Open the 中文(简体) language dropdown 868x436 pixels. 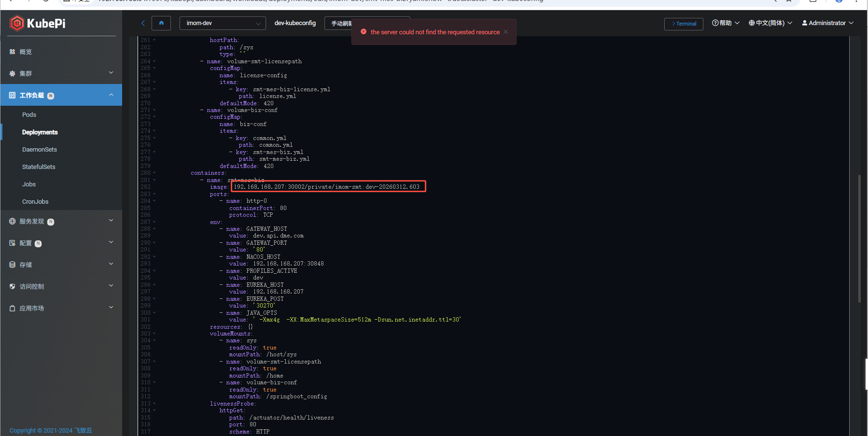(x=770, y=23)
